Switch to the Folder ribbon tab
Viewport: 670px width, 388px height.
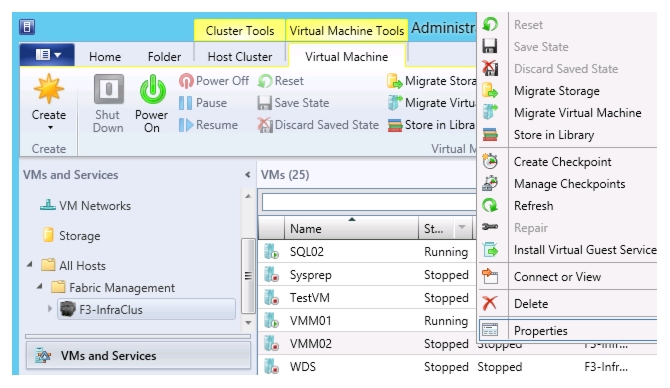164,57
